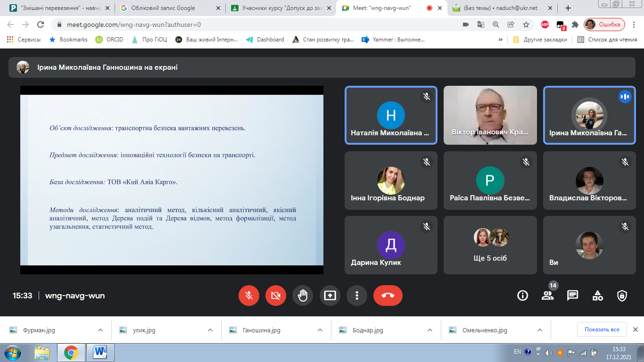The height and width of the screenshot is (362, 644).
Task: Raise hand in the meeting
Action: (303, 296)
